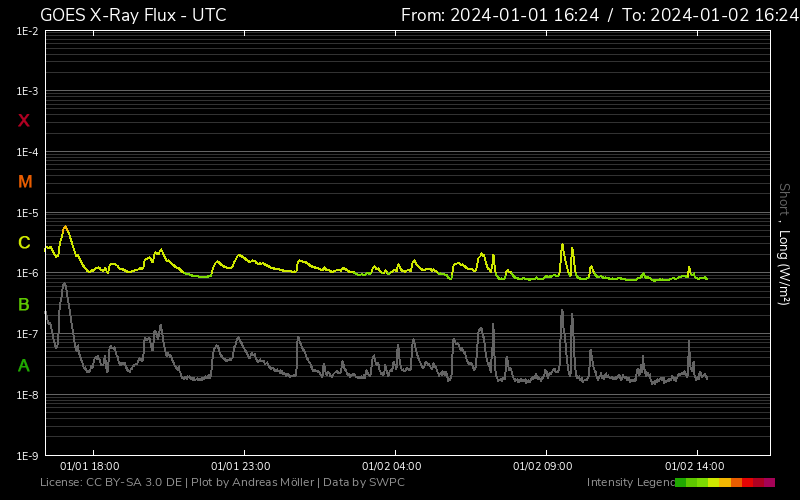The height and width of the screenshot is (500, 800).
Task: Click the "GOES X-Ray Flux - UTC" title
Action: coord(133,15)
